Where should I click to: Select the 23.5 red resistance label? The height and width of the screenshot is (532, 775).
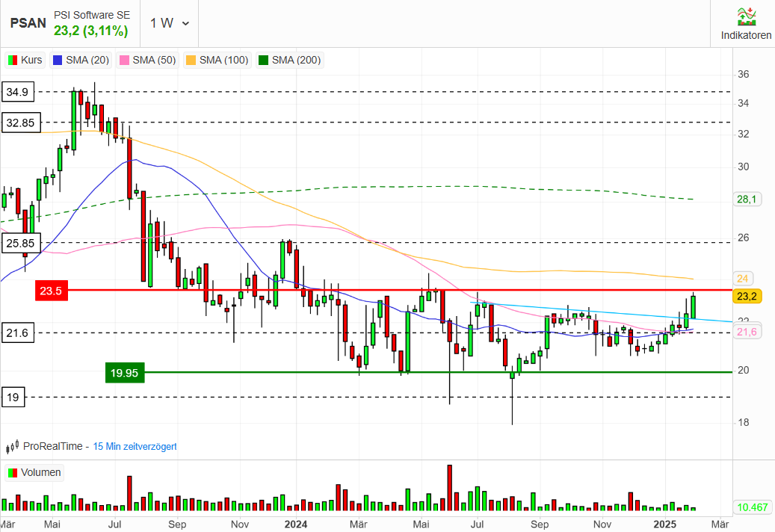52,291
